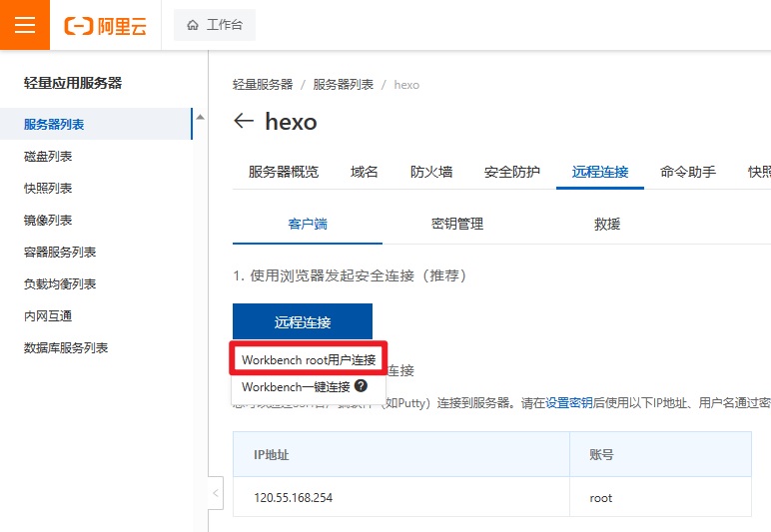Open 快照列表 in the sidebar

[x=48, y=188]
